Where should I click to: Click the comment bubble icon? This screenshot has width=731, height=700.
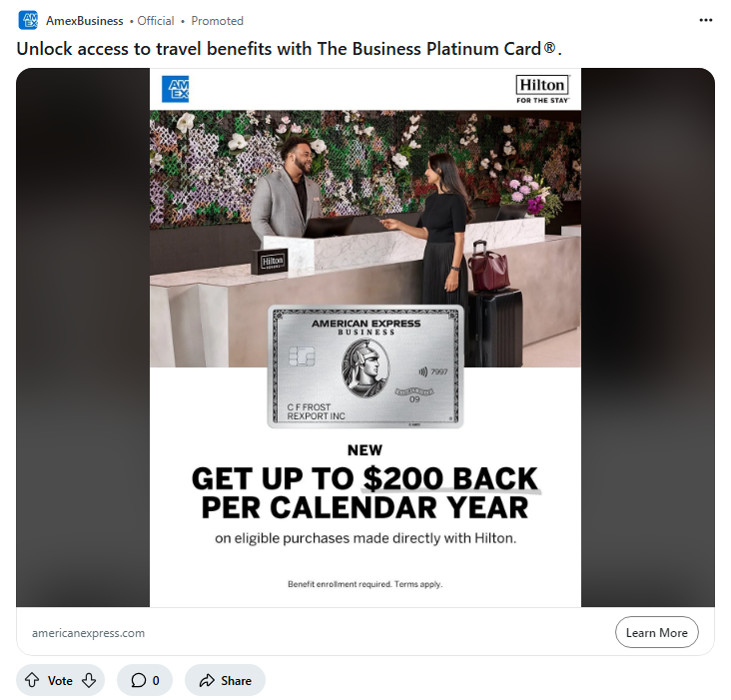pos(136,680)
